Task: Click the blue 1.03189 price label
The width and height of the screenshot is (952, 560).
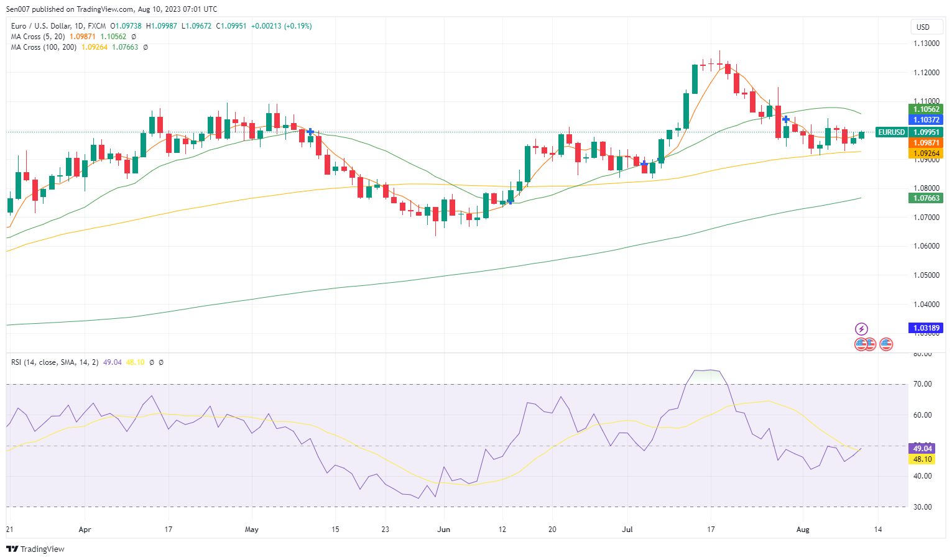Action: [x=926, y=328]
